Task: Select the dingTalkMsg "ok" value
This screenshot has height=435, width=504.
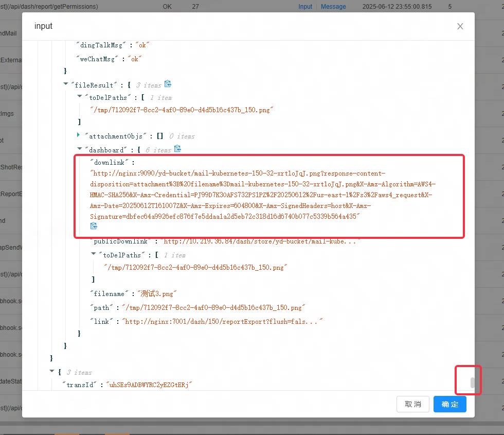Action: tap(142, 45)
